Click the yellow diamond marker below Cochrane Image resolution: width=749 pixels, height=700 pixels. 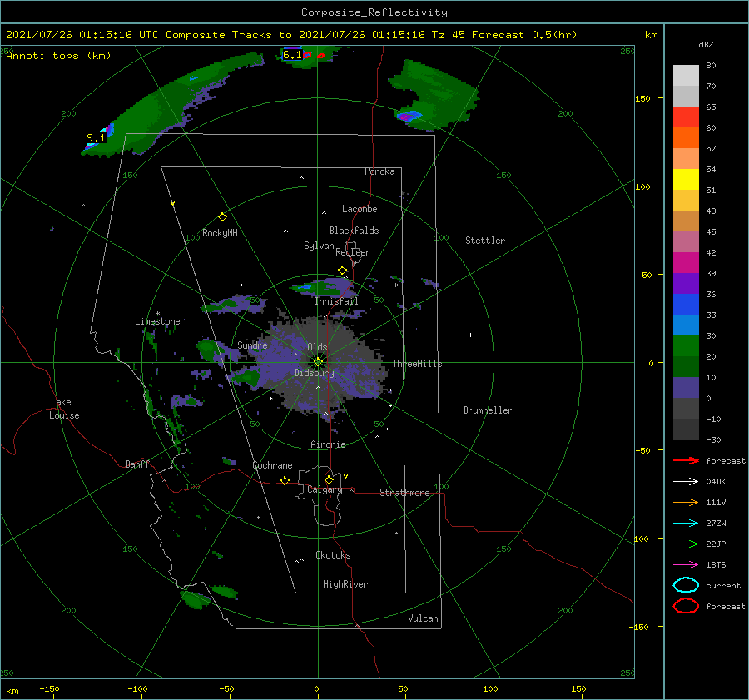click(285, 480)
